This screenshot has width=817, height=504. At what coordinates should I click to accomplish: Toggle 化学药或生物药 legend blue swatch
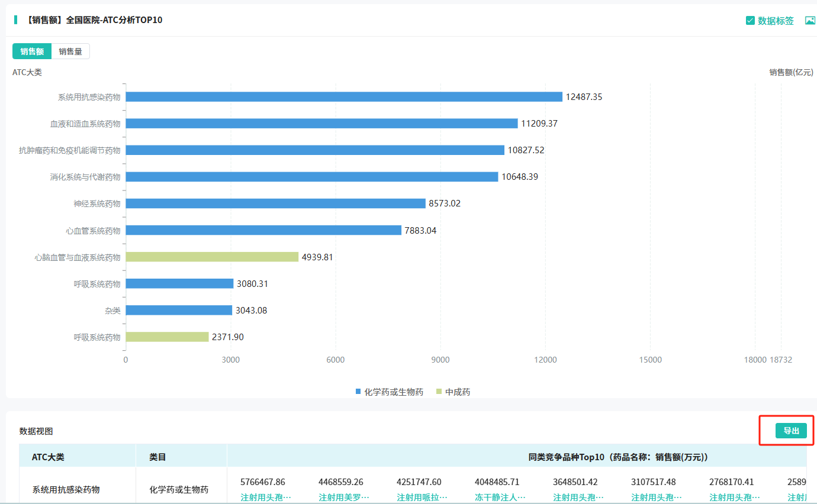click(x=358, y=392)
